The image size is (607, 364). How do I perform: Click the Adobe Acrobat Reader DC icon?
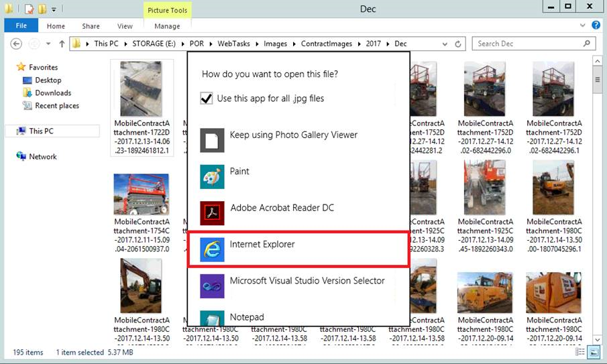212,213
